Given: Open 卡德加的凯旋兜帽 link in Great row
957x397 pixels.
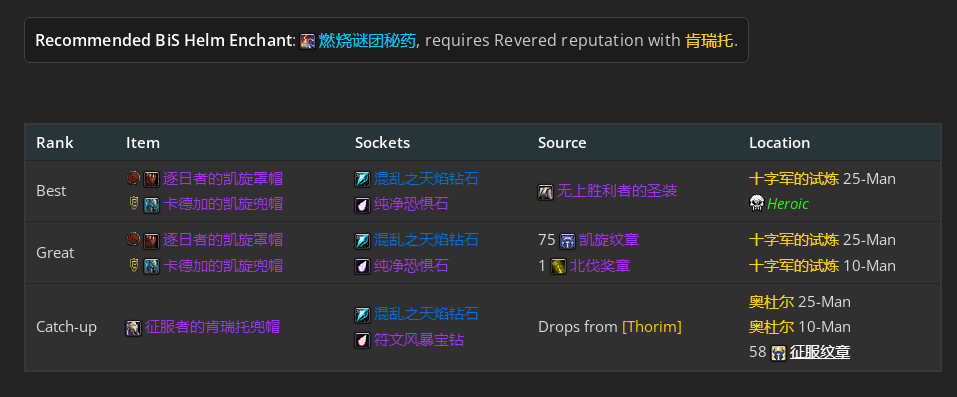Looking at the screenshot, I should 223,266.
